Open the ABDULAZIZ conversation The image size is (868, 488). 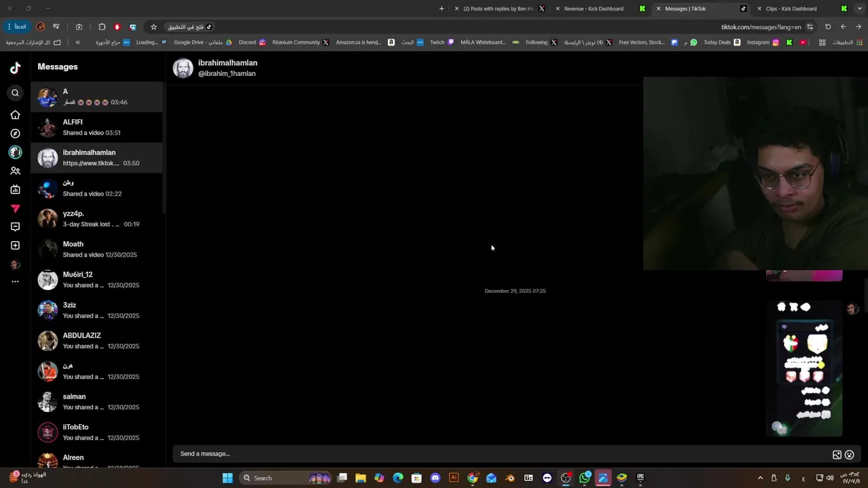tap(96, 341)
